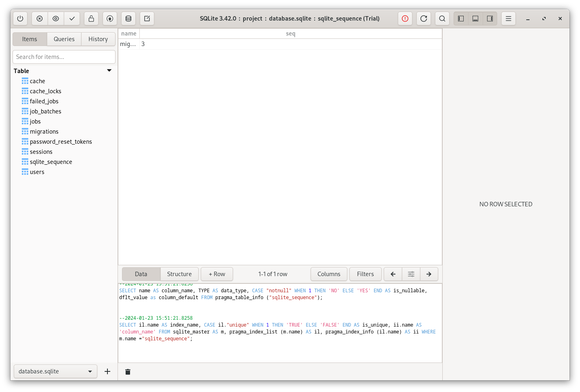Click the eye preview changes icon
This screenshot has width=580, height=392.
(x=56, y=19)
